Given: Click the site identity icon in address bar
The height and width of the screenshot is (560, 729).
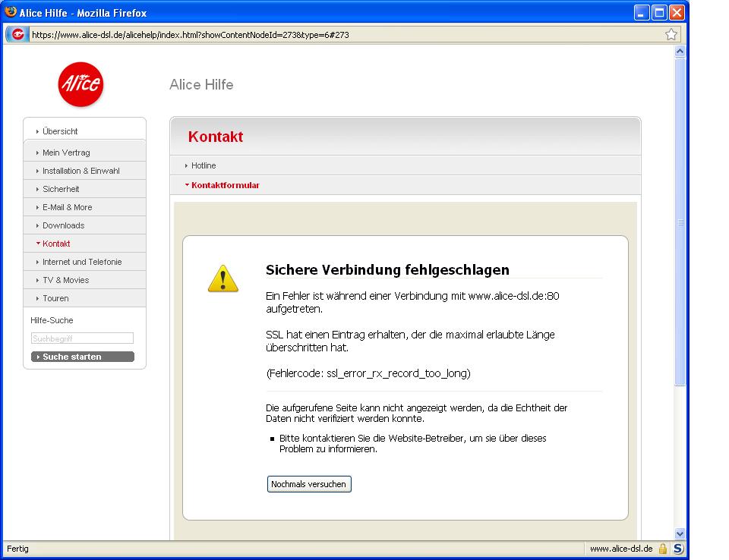Looking at the screenshot, I should pos(17,34).
